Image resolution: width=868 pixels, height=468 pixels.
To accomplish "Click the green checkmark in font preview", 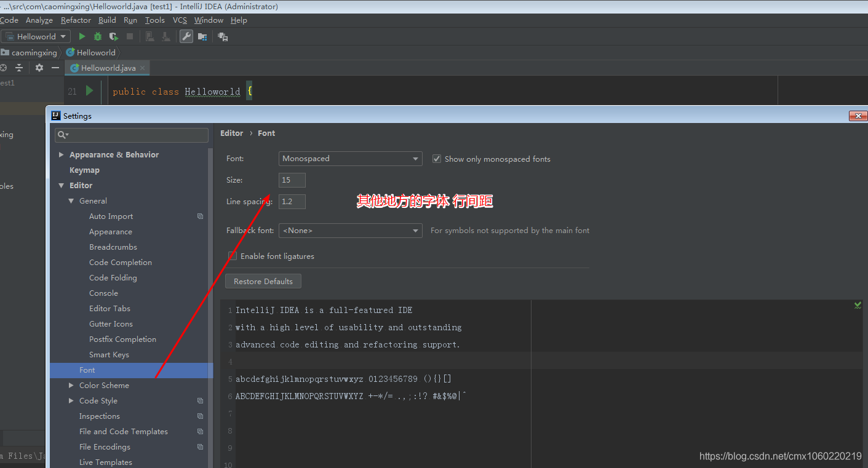I will tap(858, 305).
